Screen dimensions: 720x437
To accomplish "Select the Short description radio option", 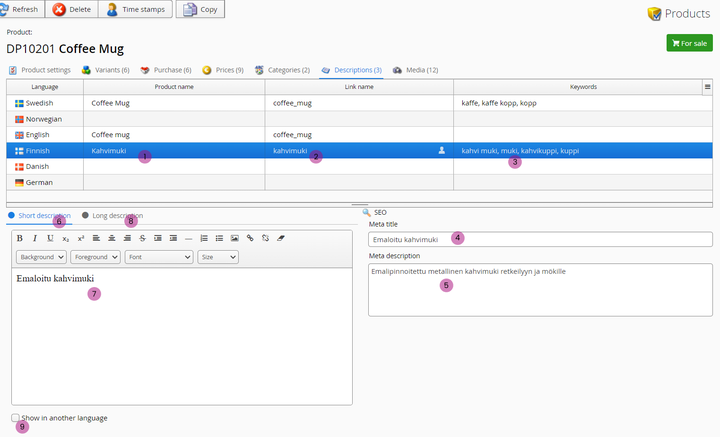I will (12, 215).
